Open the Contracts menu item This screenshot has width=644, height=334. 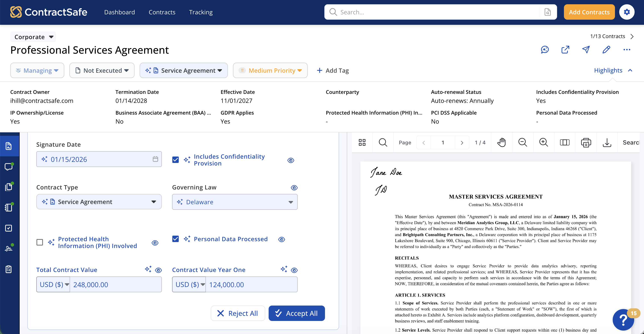[x=162, y=12]
